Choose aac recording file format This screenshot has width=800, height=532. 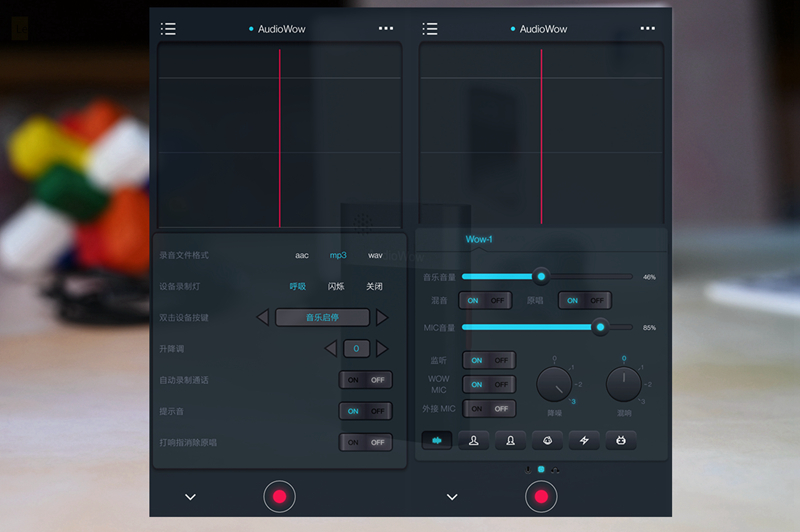point(302,255)
